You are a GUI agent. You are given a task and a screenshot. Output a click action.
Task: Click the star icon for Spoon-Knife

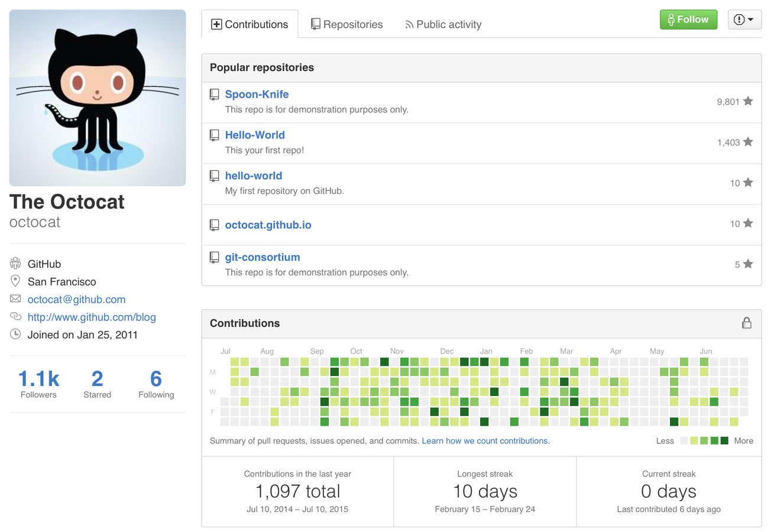(x=748, y=101)
